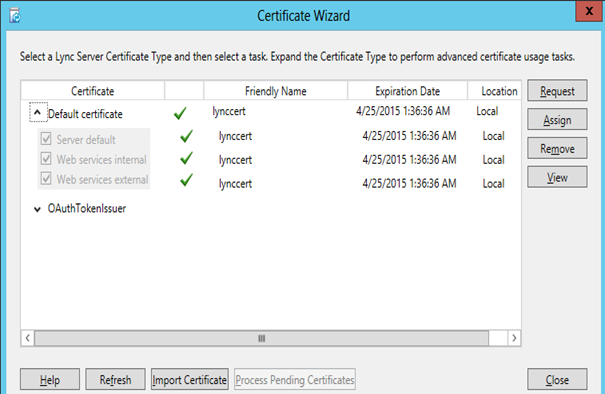Click the Certificate column header

93,91
